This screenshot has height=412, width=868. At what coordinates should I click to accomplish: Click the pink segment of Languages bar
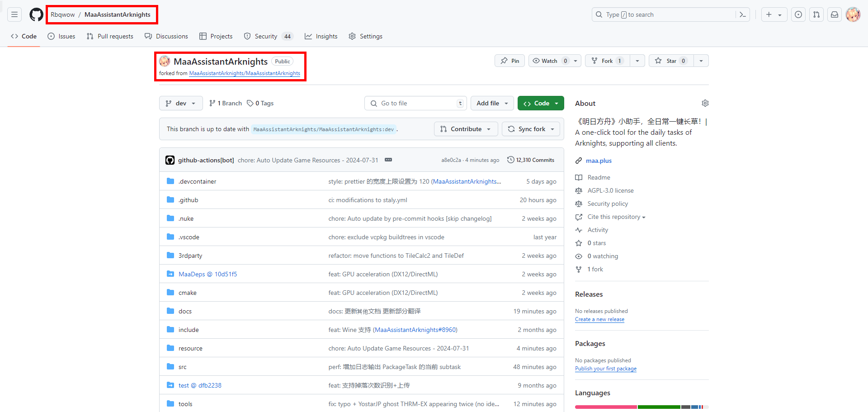(x=606, y=407)
